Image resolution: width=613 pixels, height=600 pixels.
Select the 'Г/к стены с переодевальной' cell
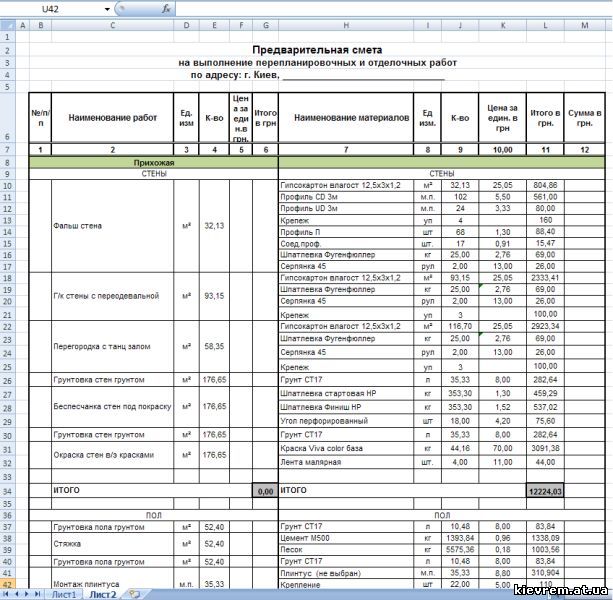pyautogui.click(x=113, y=296)
